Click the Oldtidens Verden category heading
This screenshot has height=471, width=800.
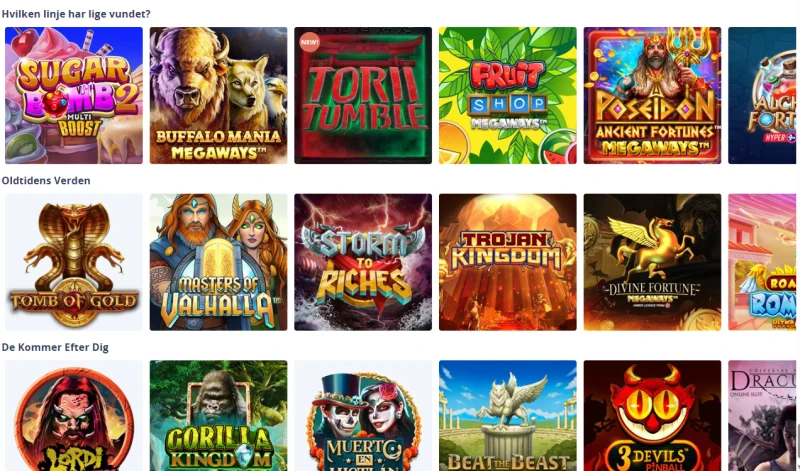point(46,181)
